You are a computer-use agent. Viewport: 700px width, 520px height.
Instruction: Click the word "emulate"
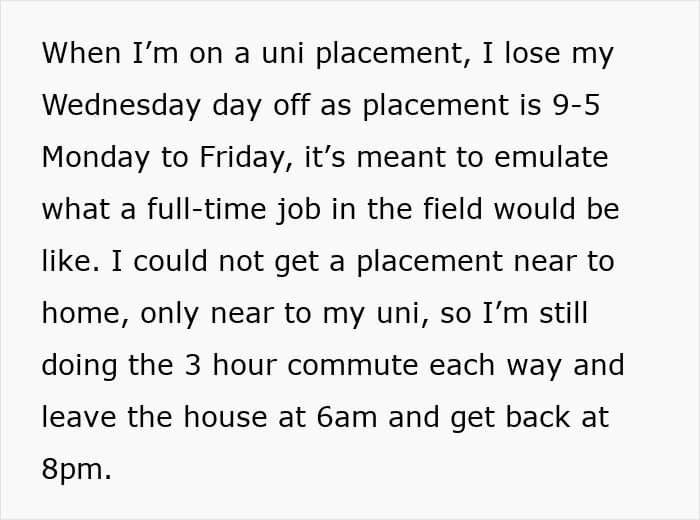554,158
